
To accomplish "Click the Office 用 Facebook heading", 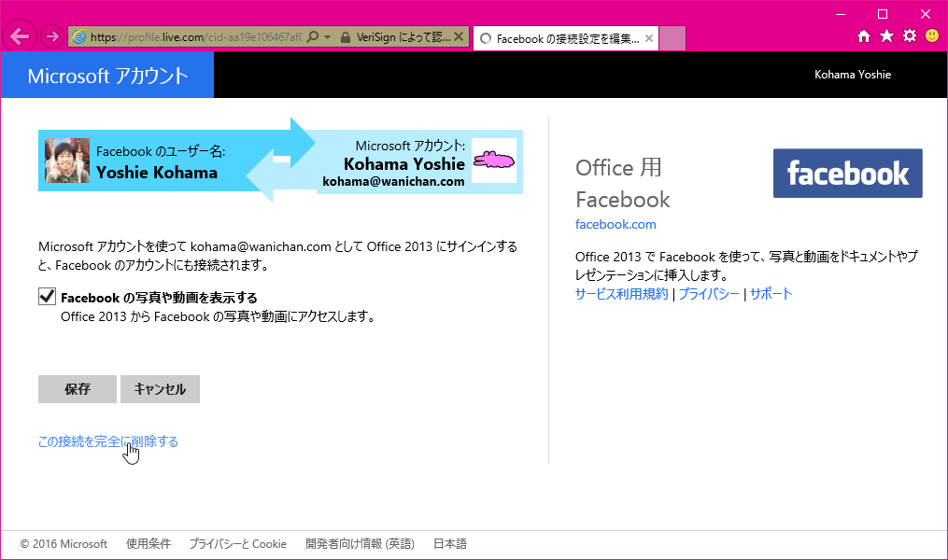I will coord(623,184).
